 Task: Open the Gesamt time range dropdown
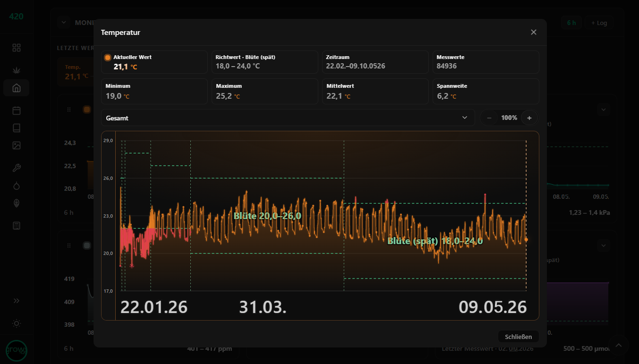(x=288, y=118)
